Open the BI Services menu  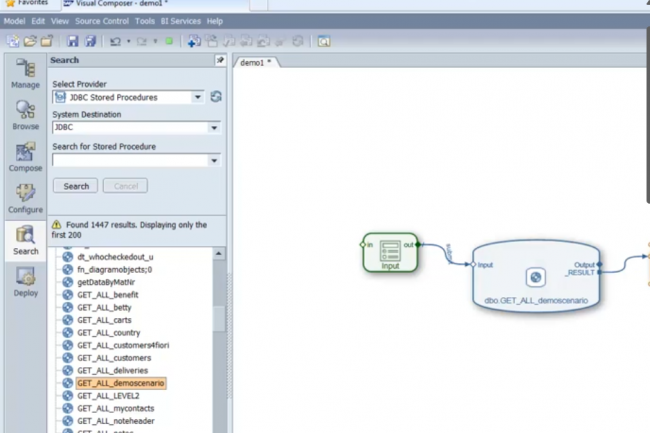click(182, 21)
